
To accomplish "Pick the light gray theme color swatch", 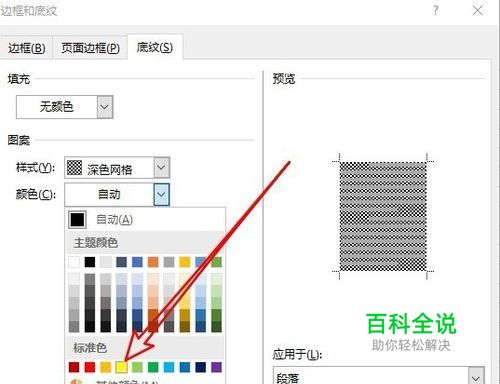I will pos(106,262).
